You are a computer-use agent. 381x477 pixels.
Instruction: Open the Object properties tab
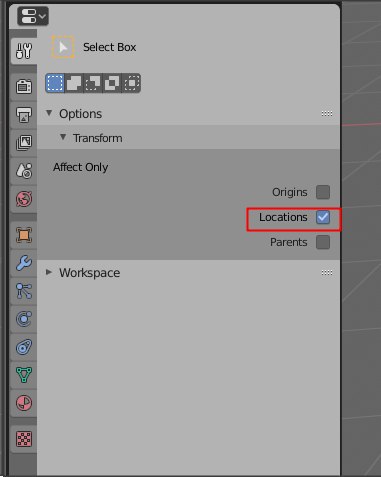[x=24, y=235]
